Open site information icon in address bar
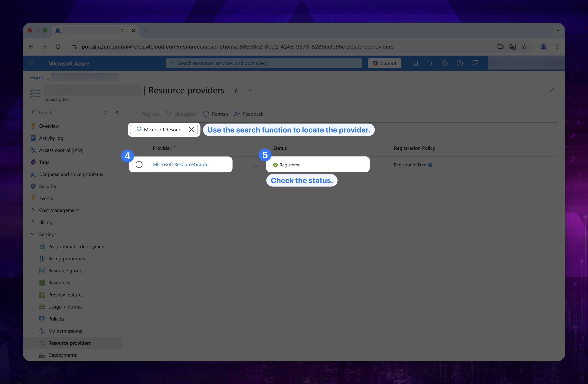 [x=74, y=47]
